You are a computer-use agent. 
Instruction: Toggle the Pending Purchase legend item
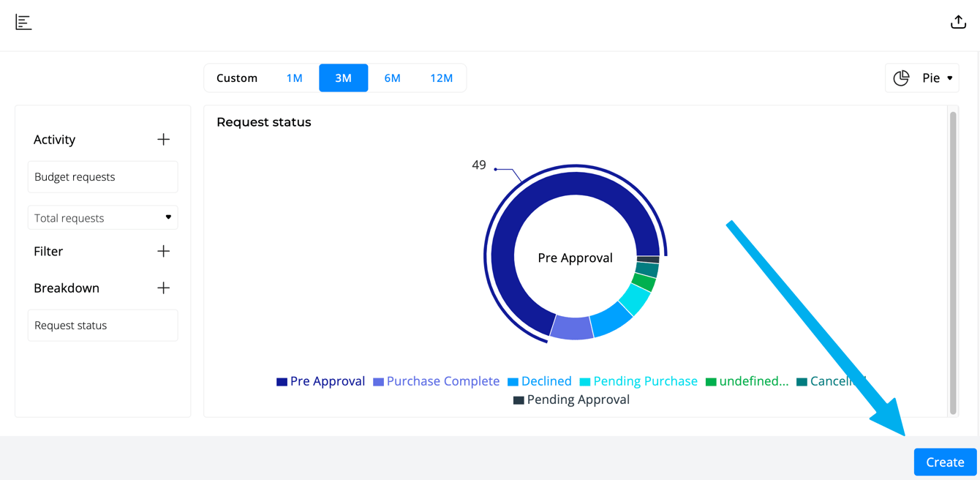pyautogui.click(x=638, y=381)
